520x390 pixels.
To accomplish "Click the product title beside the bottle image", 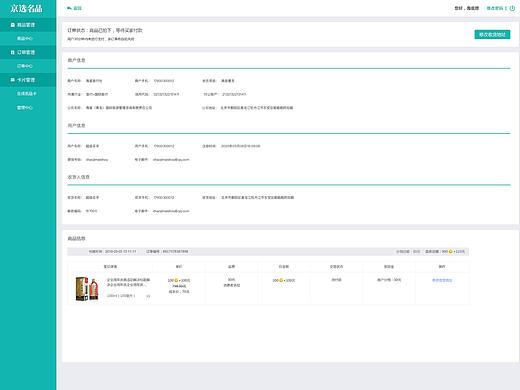I will click(128, 282).
